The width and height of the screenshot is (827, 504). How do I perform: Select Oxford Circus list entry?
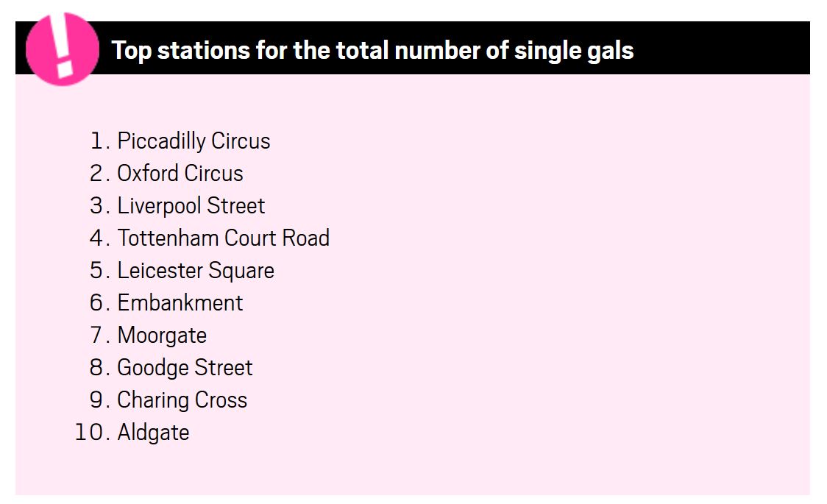coord(180,174)
